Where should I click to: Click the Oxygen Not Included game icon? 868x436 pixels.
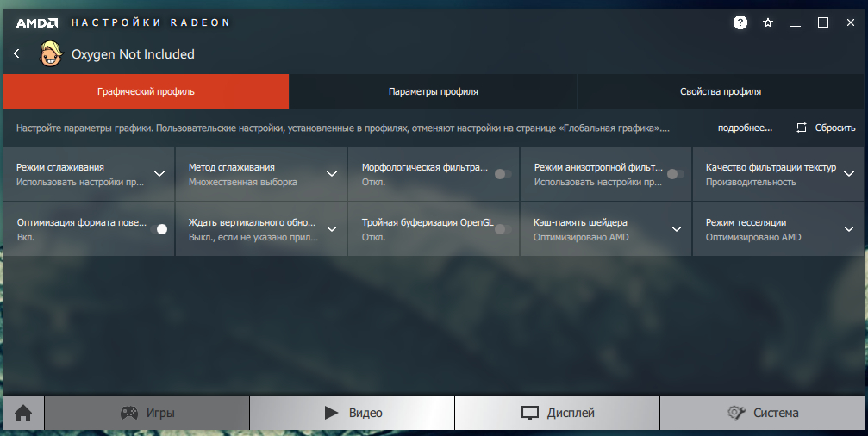click(50, 53)
